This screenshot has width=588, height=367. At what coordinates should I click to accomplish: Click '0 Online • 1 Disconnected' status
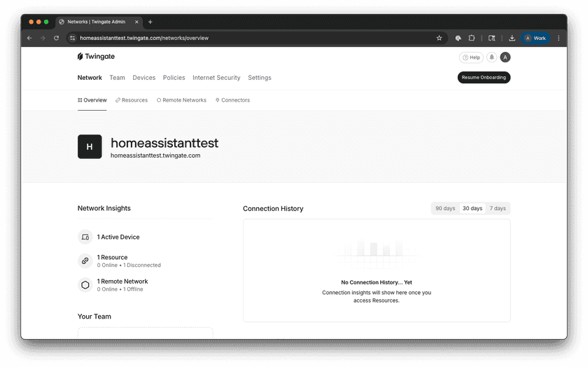click(x=129, y=265)
